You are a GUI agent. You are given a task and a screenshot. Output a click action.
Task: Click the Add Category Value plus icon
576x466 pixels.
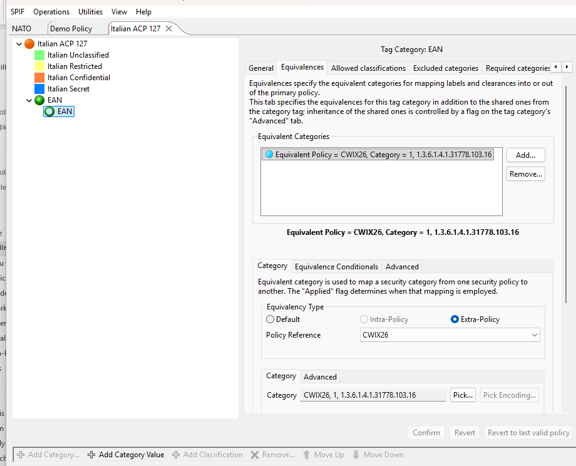point(91,455)
